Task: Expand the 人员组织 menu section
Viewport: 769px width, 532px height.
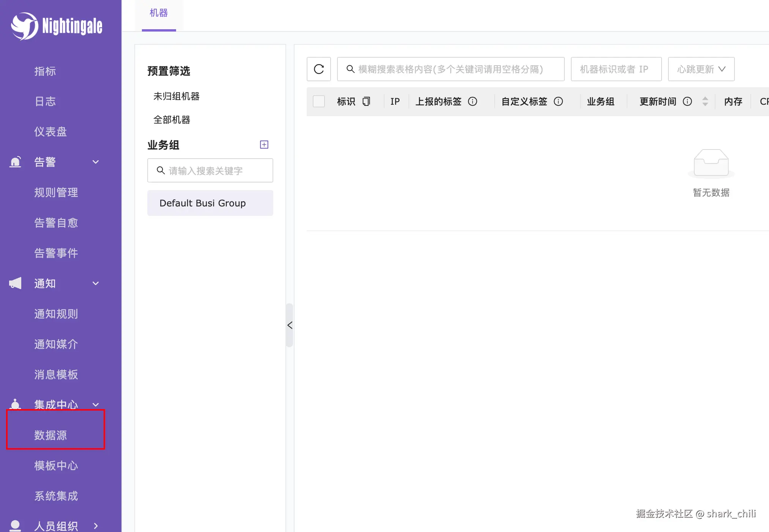Action: point(96,526)
